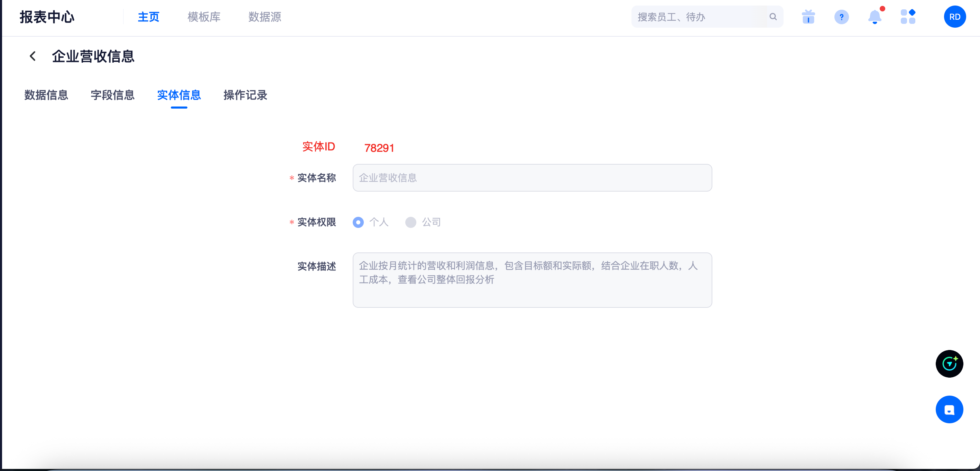Screen dimensions: 980x471
Task: Select the 公司 radio option
Action: pyautogui.click(x=410, y=222)
